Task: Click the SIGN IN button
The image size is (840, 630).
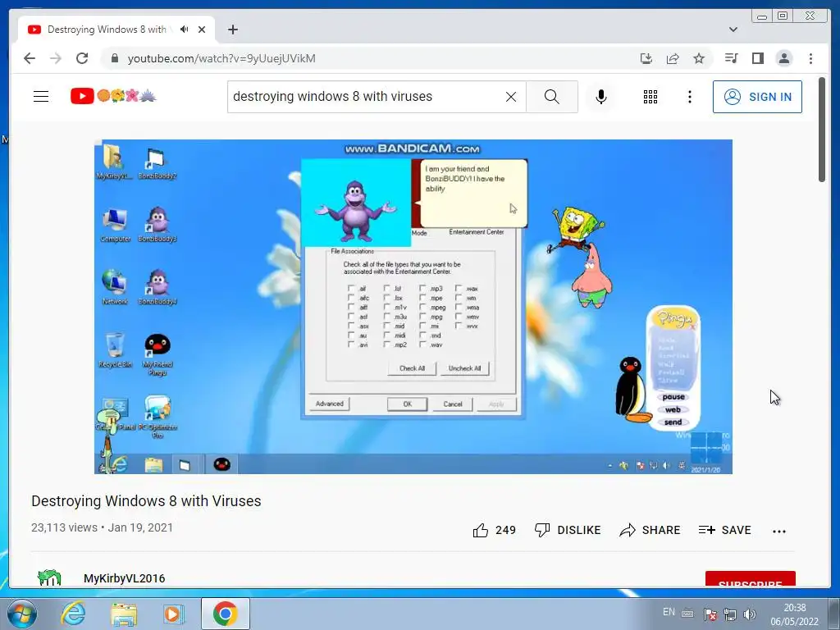Action: 757,97
